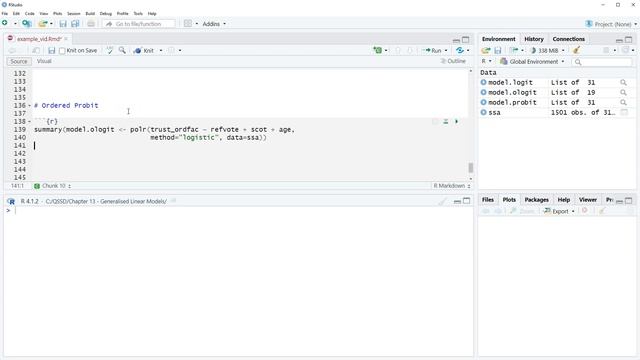
Task: Click the Create a project icon
Action: click(27, 24)
